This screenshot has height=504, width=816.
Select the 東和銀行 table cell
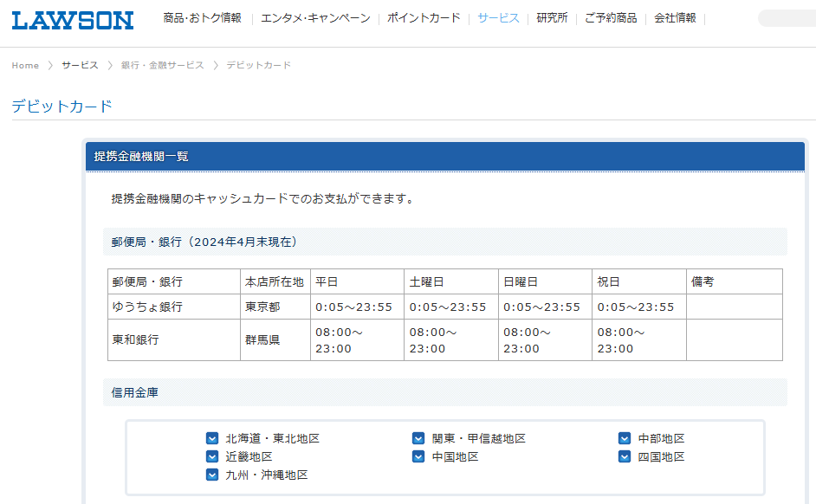pyautogui.click(x=174, y=339)
